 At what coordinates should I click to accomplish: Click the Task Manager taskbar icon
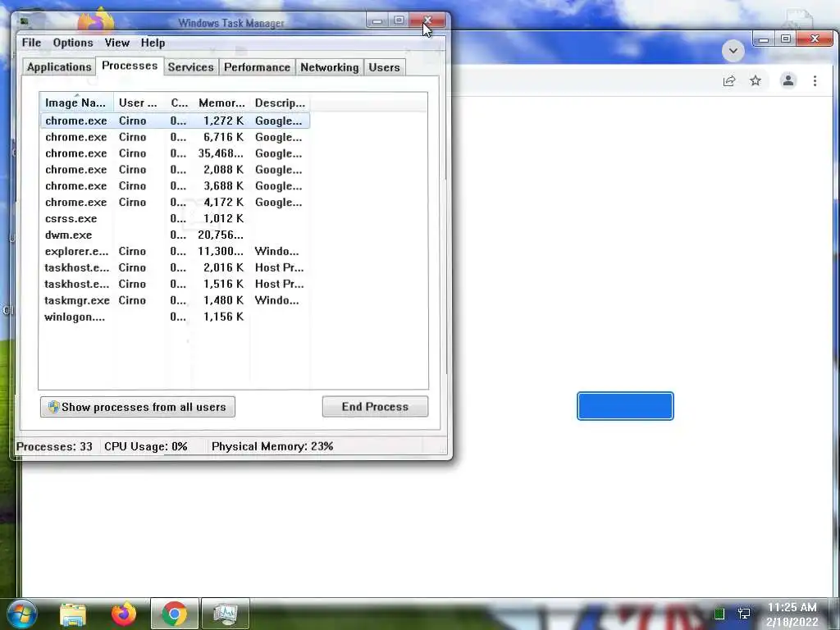[226, 614]
